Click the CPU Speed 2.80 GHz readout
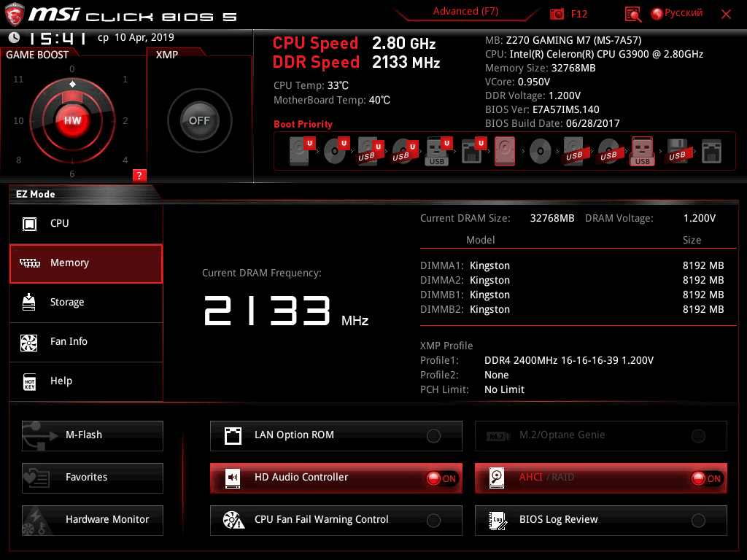 [354, 43]
